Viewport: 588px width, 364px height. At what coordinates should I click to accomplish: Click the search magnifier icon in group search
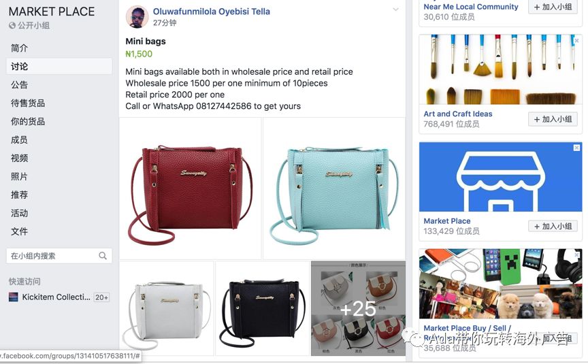coord(102,256)
